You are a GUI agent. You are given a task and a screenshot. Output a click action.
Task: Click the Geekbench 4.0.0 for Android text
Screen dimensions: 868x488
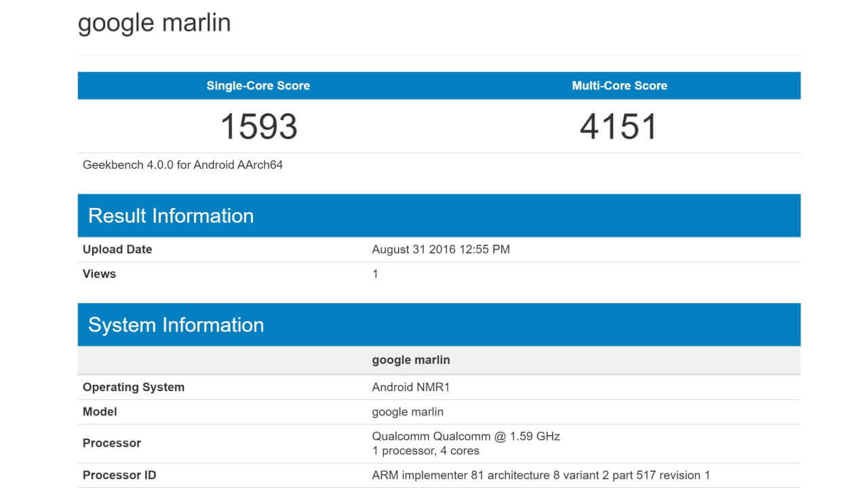[x=182, y=165]
